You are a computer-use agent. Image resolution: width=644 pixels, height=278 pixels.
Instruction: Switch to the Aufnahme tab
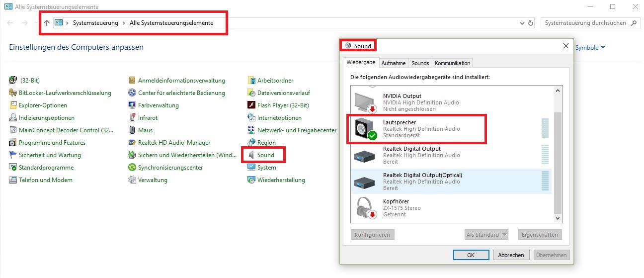[x=394, y=63]
